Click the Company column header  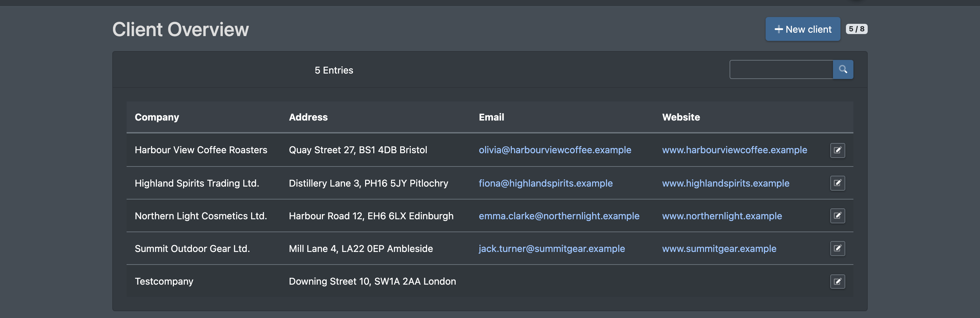point(157,117)
